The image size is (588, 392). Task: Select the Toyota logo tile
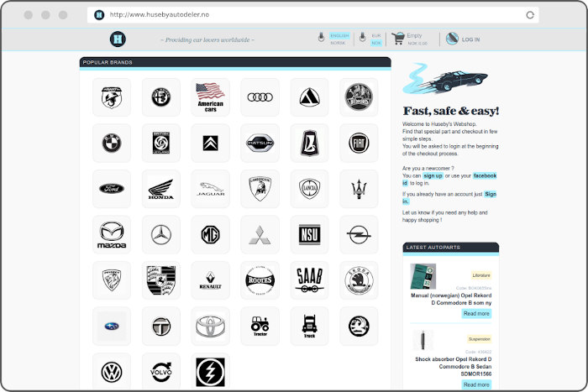[x=211, y=326]
